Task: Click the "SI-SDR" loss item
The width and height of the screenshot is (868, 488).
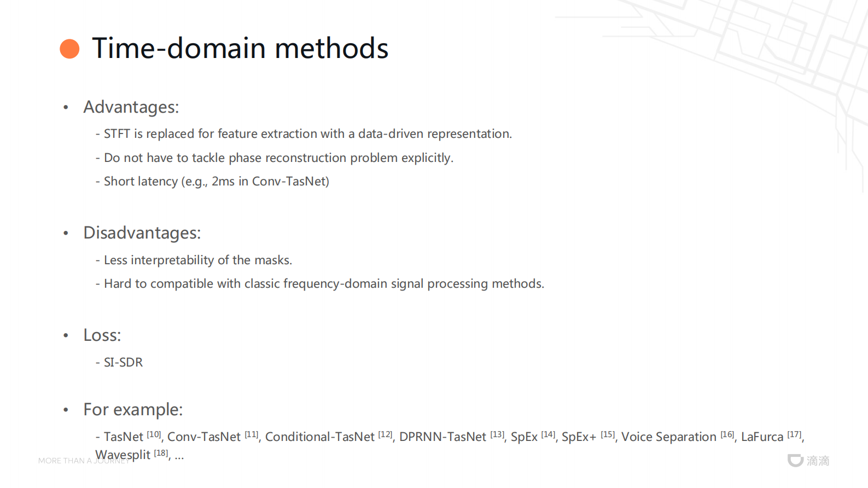Action: pos(123,363)
